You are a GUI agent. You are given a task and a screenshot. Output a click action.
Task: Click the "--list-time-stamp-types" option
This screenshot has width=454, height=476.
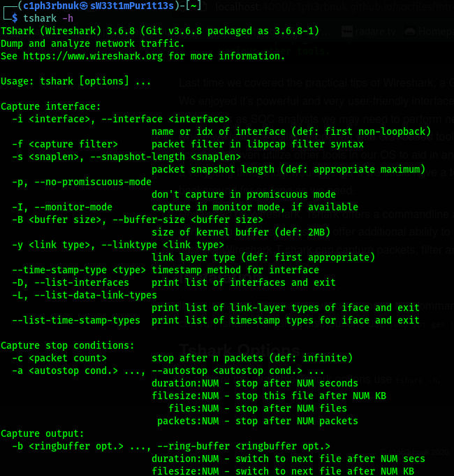pyautogui.click(x=76, y=320)
